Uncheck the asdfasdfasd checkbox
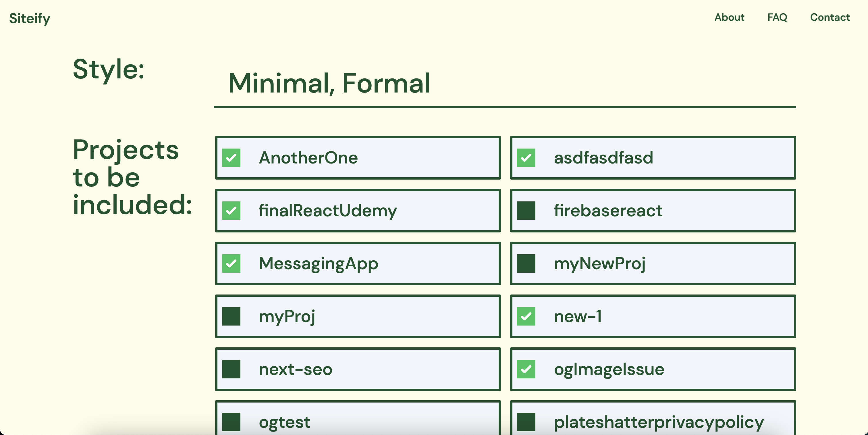Screen dimensions: 868x435 526,158
